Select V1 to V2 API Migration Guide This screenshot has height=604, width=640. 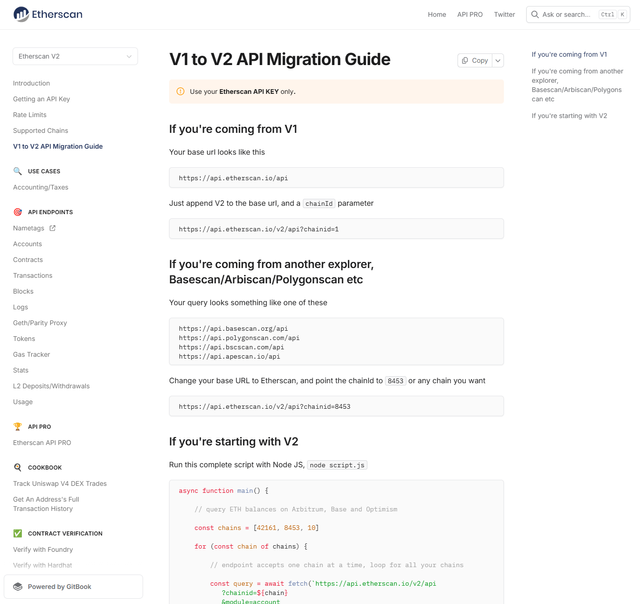(x=58, y=147)
